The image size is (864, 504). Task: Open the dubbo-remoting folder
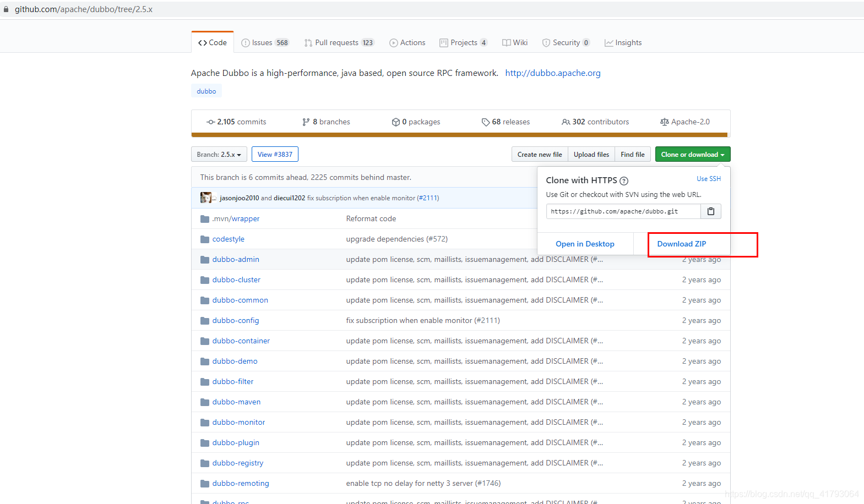241,483
